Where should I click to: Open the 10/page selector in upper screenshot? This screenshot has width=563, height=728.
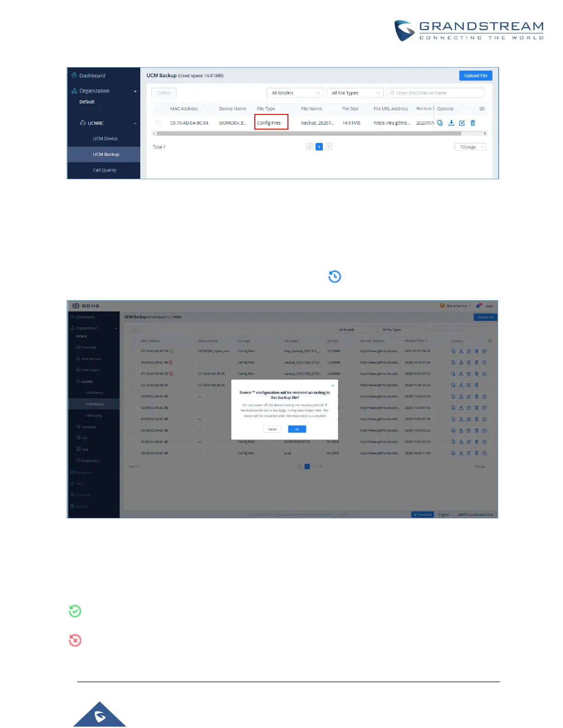pyautogui.click(x=470, y=147)
